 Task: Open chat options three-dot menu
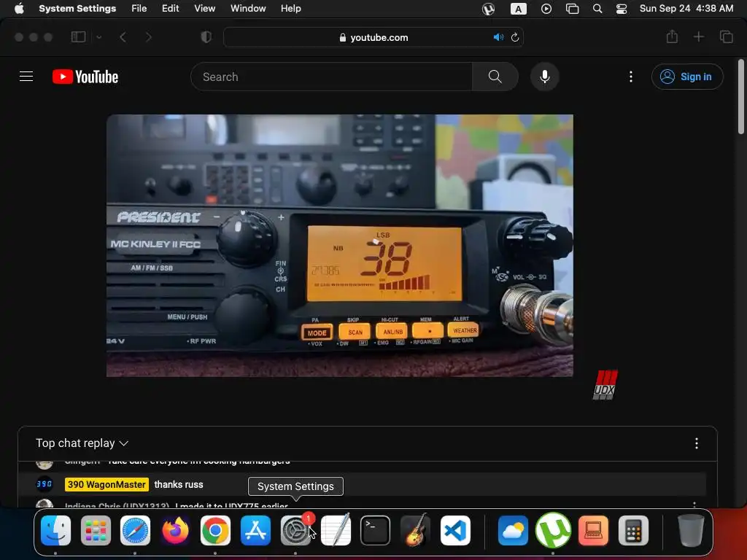point(697,443)
